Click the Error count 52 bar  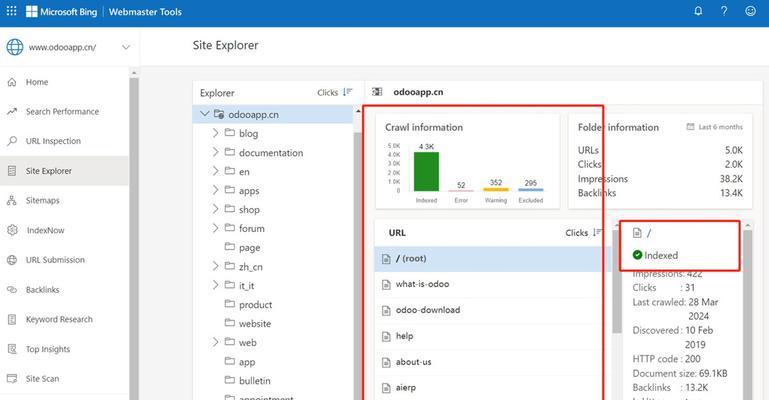click(x=461, y=190)
